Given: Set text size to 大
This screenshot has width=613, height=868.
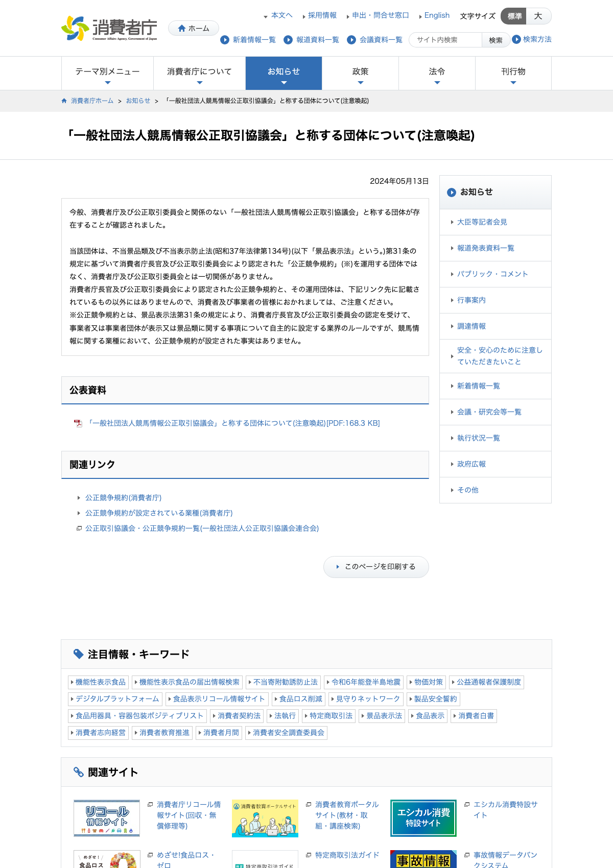Looking at the screenshot, I should point(538,16).
